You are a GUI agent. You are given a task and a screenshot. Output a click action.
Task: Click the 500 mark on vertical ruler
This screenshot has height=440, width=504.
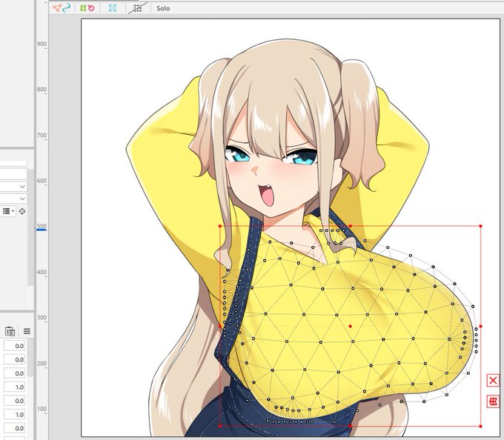click(x=42, y=226)
